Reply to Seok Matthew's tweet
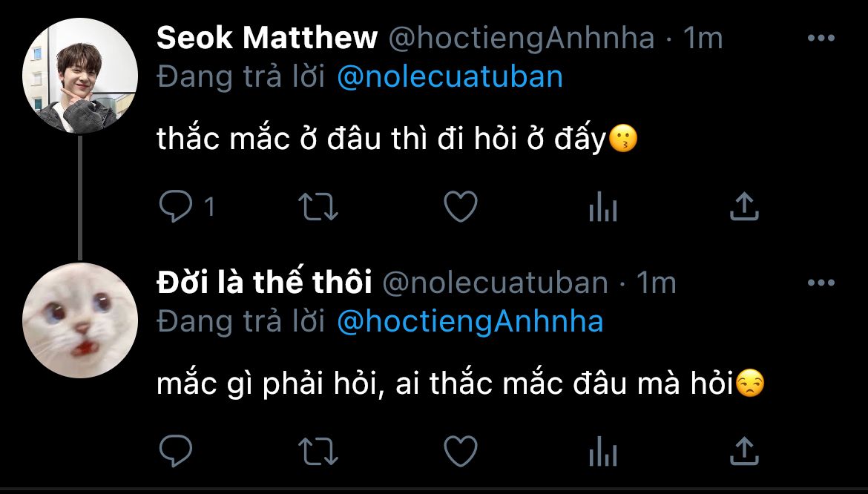This screenshot has height=494, width=868. click(x=176, y=207)
